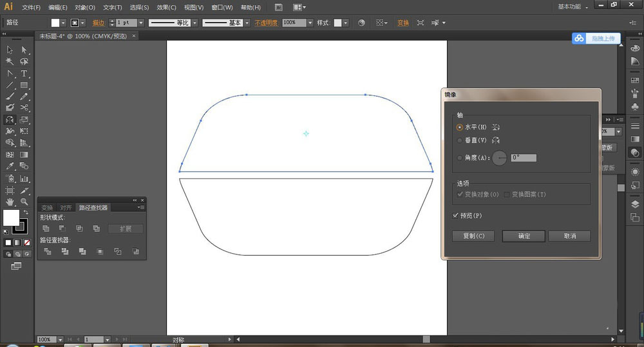The height and width of the screenshot is (347, 644).
Task: Expand the opacity percentage dropdown
Action: tap(310, 23)
